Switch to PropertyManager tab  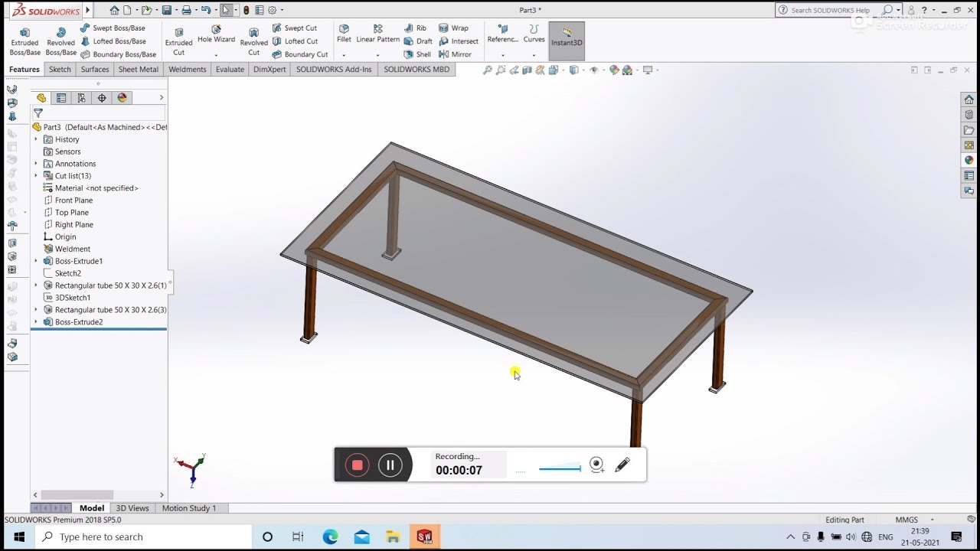point(61,98)
